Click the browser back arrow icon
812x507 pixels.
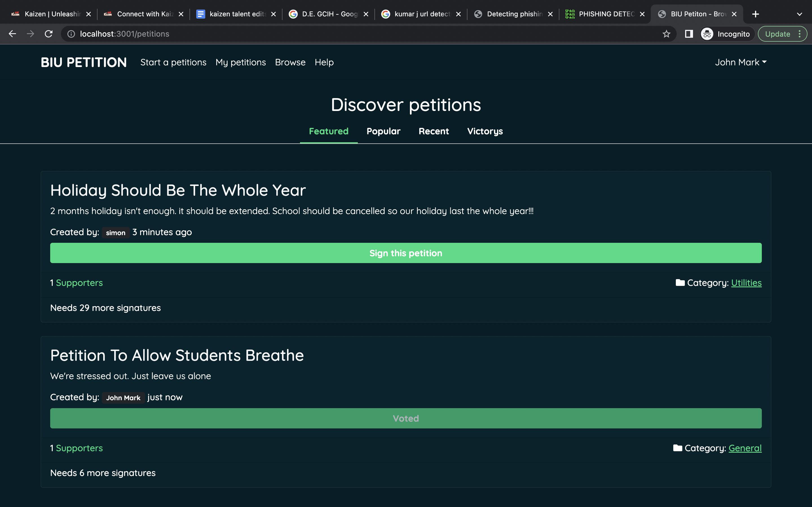(x=12, y=34)
